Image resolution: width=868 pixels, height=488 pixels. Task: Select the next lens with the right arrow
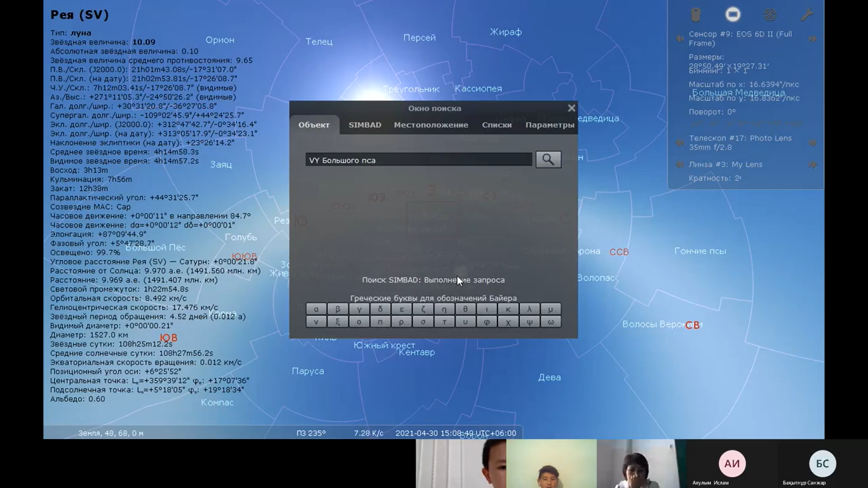813,165
